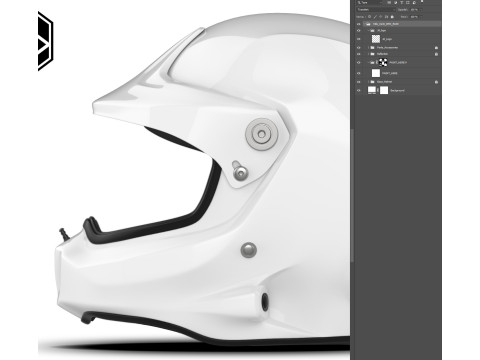
Task: Click the adjustment layer filter icon
Action: tap(396, 3)
